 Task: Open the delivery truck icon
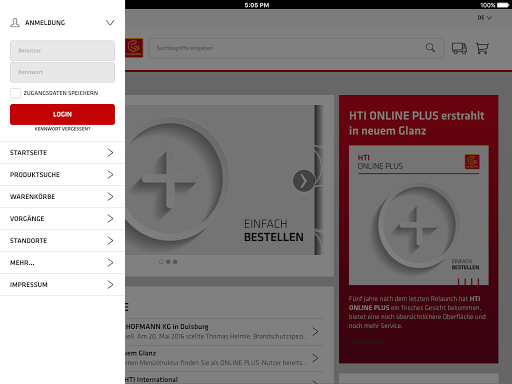(x=459, y=48)
